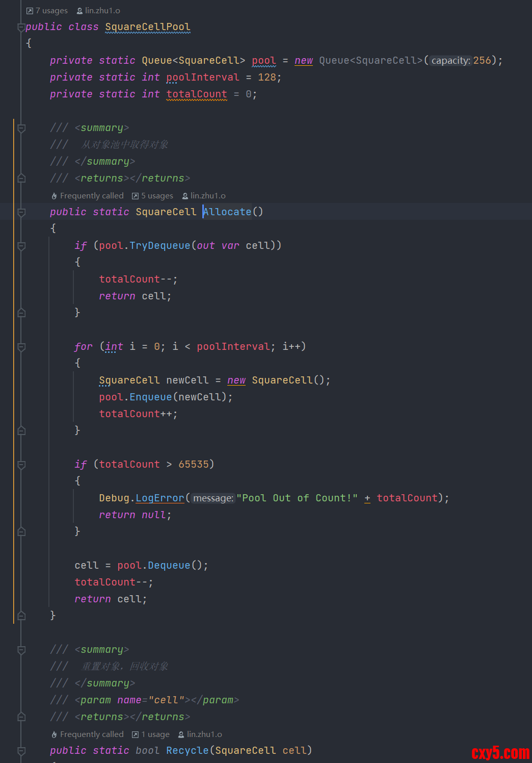Collapse the if totalCount > 65535 block
Image resolution: width=532 pixels, height=763 pixels.
coord(21,465)
